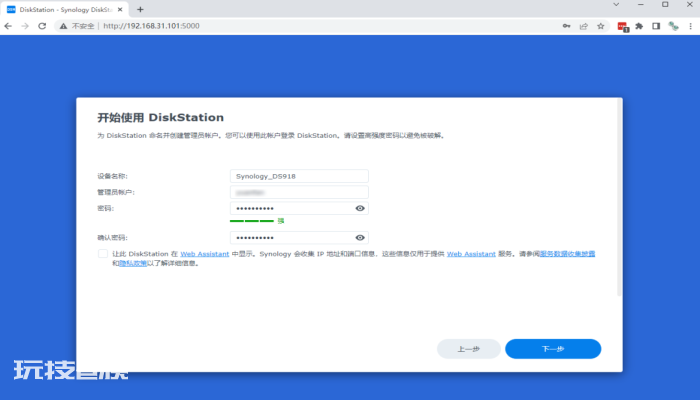Select the DiskStation - Synology tab
Image resolution: width=700 pixels, height=400 pixels.
tap(65, 9)
